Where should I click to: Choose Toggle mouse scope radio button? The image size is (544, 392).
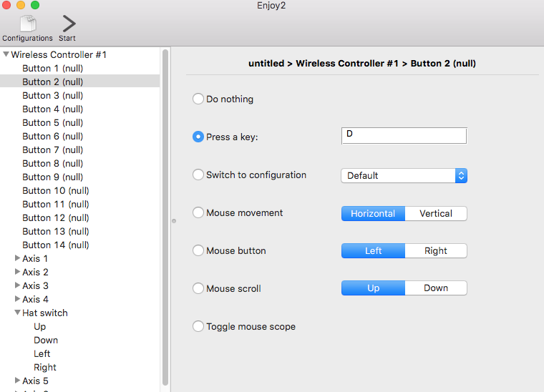click(x=198, y=326)
